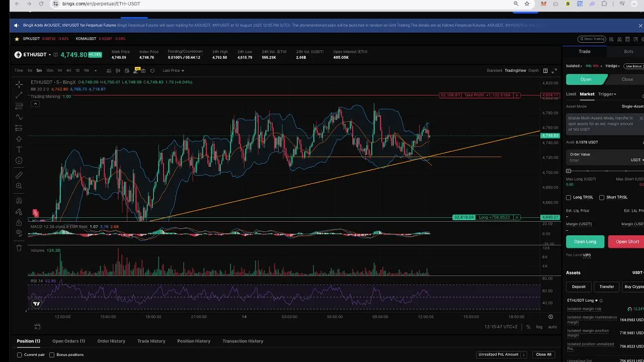644x362 pixels.
Task: Switch chart layout with the square icon
Action: 545,70
